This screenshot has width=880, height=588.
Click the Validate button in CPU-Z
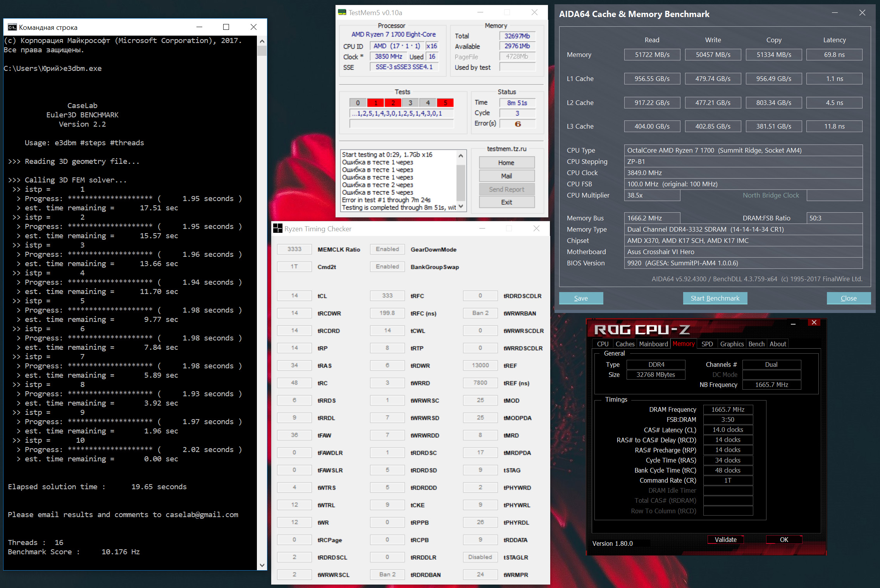[x=725, y=540]
